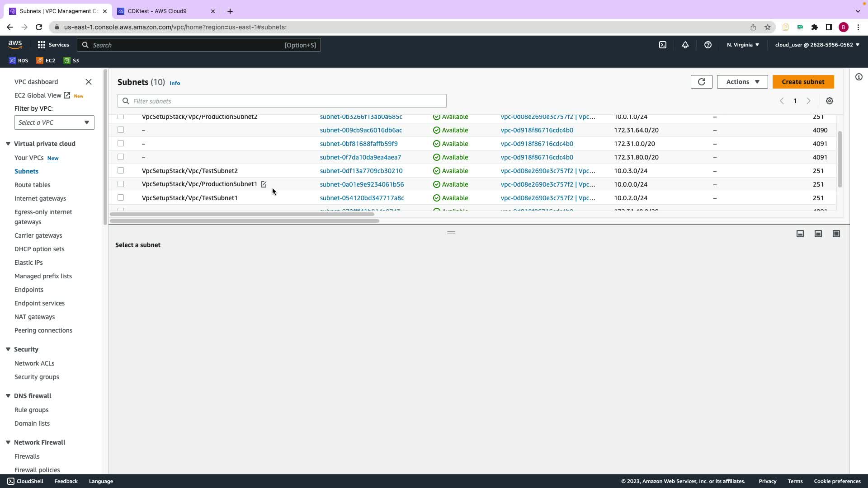This screenshot has height=488, width=868.
Task: Click the refresh subnets button
Action: 701,82
